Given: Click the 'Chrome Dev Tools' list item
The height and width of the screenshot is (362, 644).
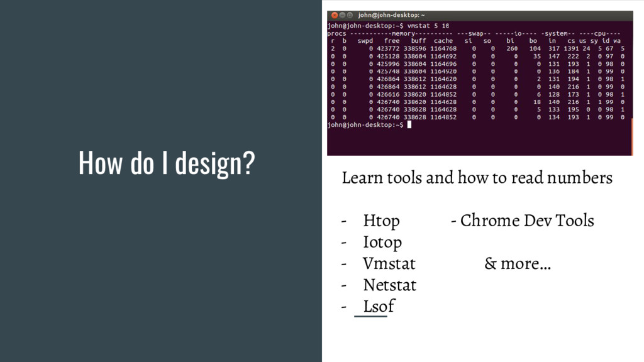Looking at the screenshot, I should point(527,221).
